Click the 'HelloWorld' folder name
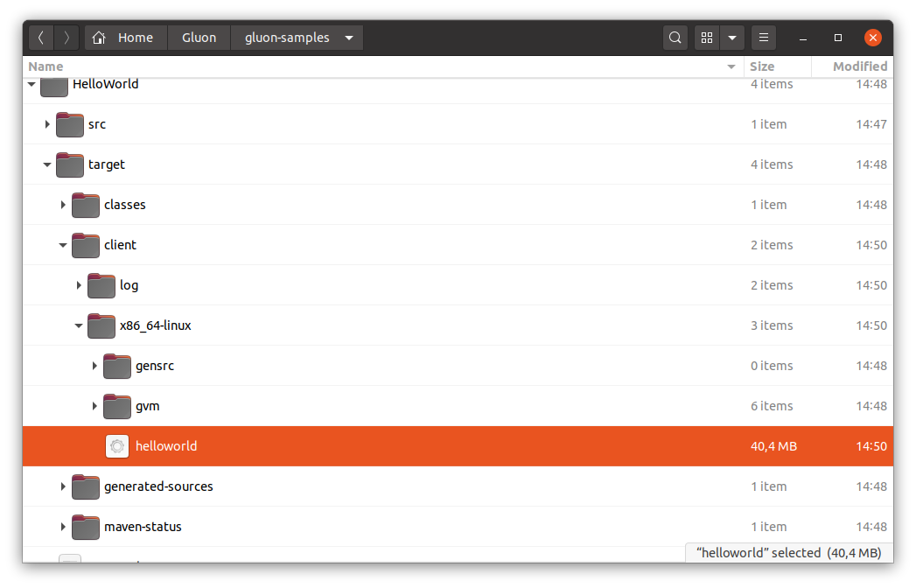916x588 pixels. 106,84
